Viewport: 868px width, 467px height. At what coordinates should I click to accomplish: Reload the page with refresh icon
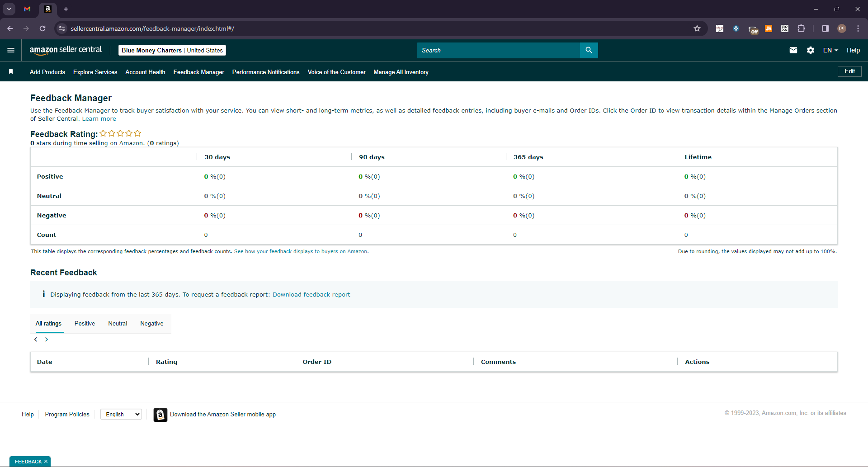coord(42,28)
